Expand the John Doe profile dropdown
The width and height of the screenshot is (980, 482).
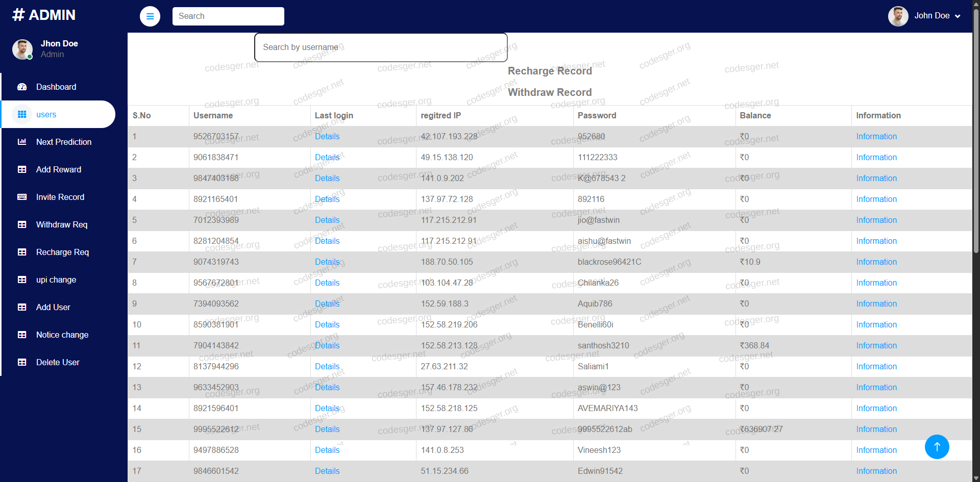pyautogui.click(x=957, y=16)
